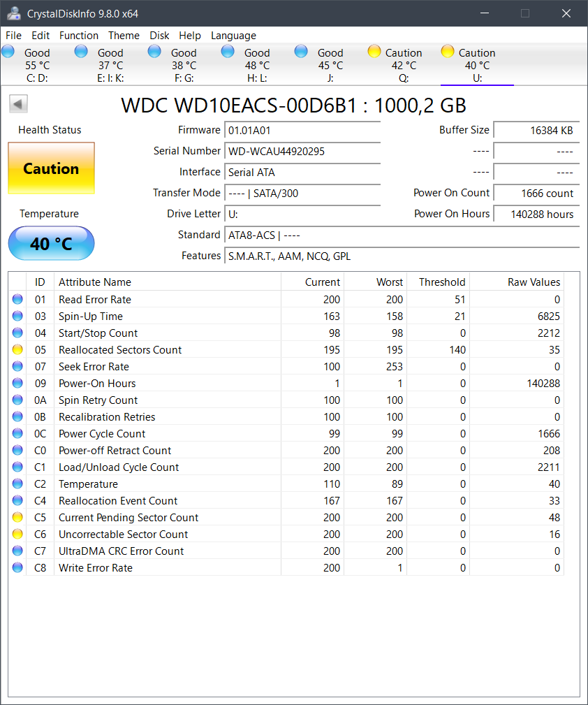
Task: Click 'Current Pending Sector Count' attribute name
Action: click(128, 518)
